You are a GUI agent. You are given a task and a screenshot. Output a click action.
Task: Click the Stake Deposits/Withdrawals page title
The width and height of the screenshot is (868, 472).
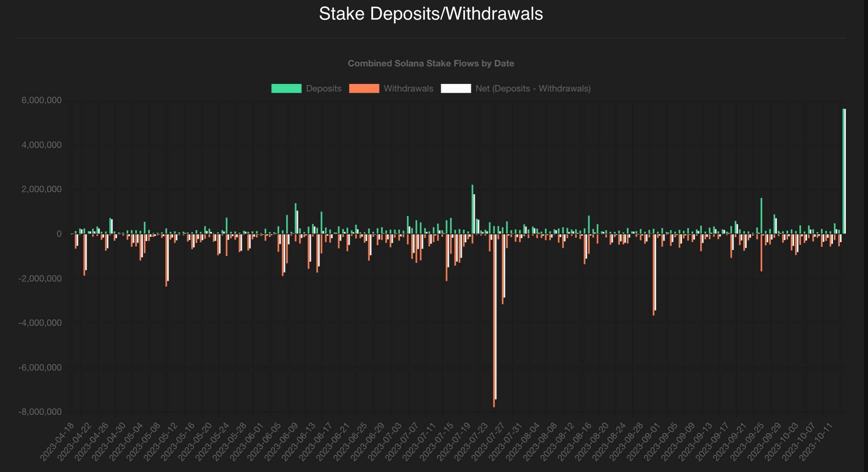coord(431,14)
